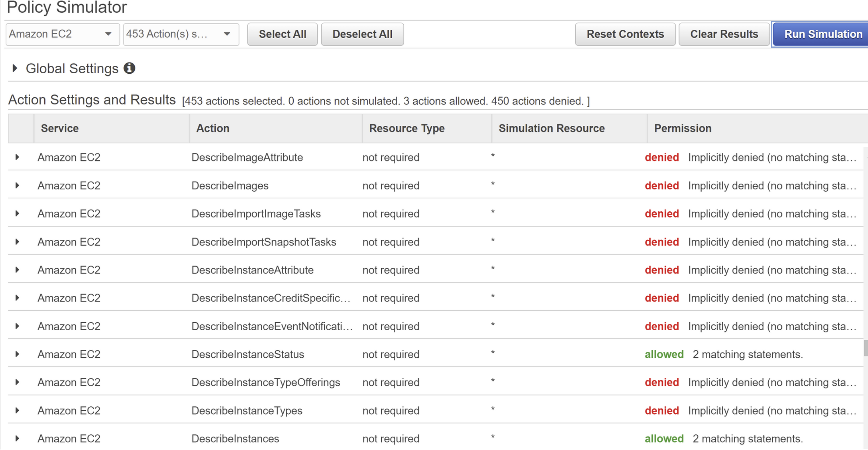Click the Action column header
This screenshot has height=450, width=868.
[x=213, y=128]
